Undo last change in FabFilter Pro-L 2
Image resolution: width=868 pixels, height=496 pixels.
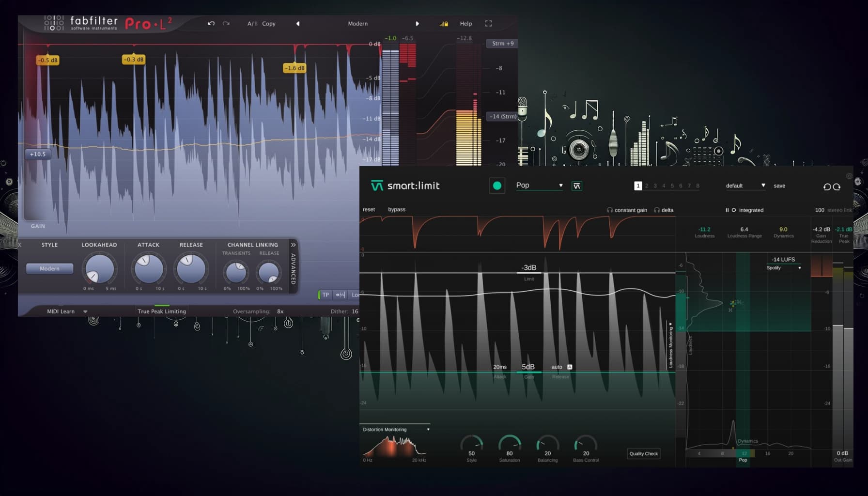click(x=211, y=23)
